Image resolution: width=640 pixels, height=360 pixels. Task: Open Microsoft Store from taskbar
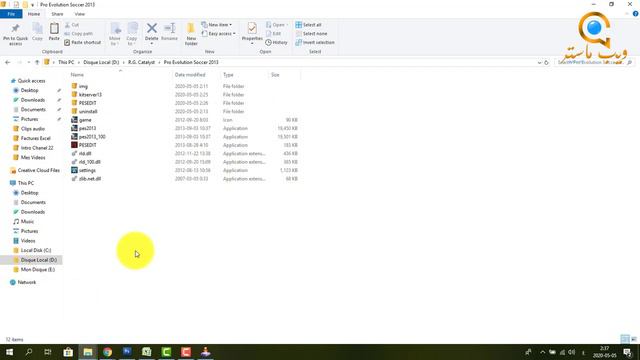click(x=68, y=352)
